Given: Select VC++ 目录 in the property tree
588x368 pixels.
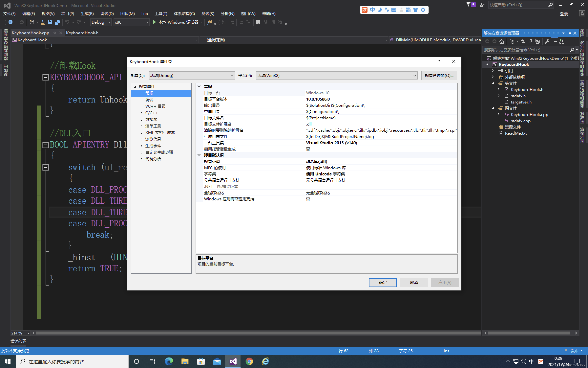Looking at the screenshot, I should [x=156, y=106].
